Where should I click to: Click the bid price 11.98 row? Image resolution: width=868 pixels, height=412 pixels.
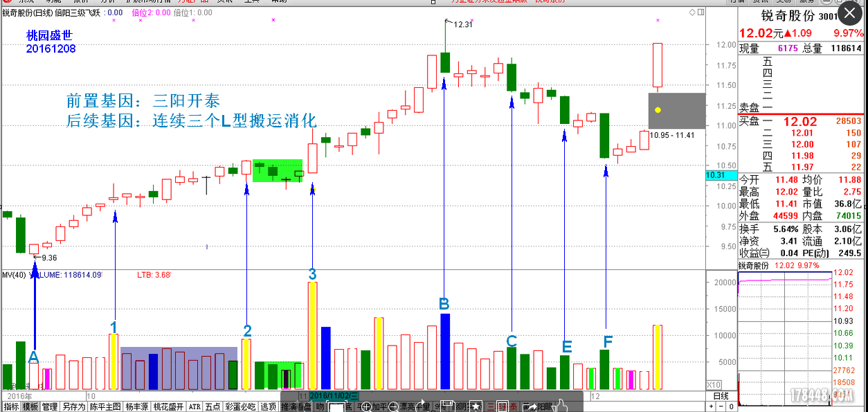point(800,156)
